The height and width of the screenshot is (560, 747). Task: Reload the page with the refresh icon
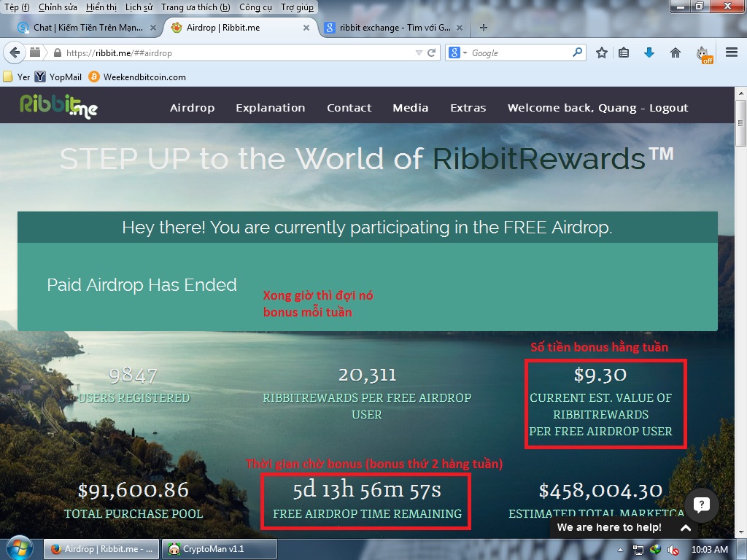(x=432, y=52)
